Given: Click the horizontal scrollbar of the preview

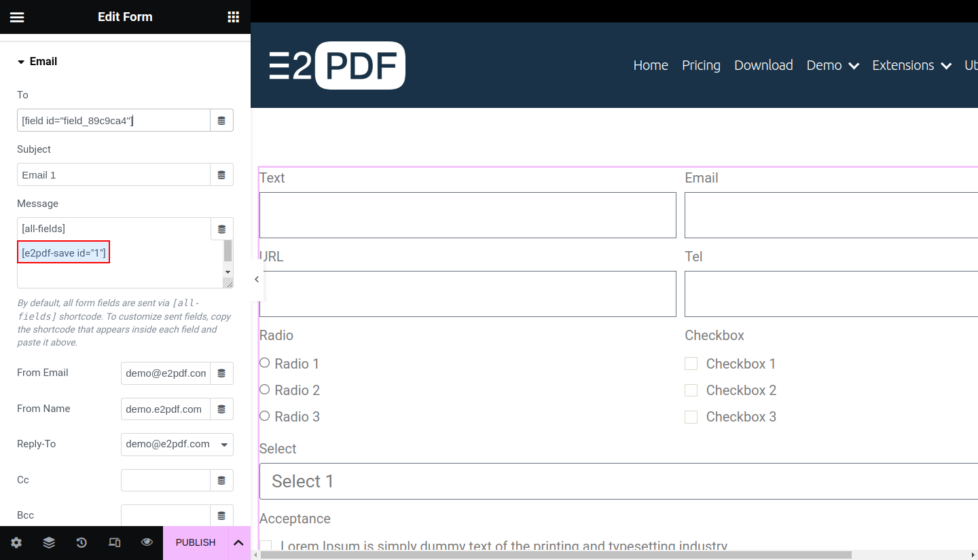Looking at the screenshot, I should (556, 555).
